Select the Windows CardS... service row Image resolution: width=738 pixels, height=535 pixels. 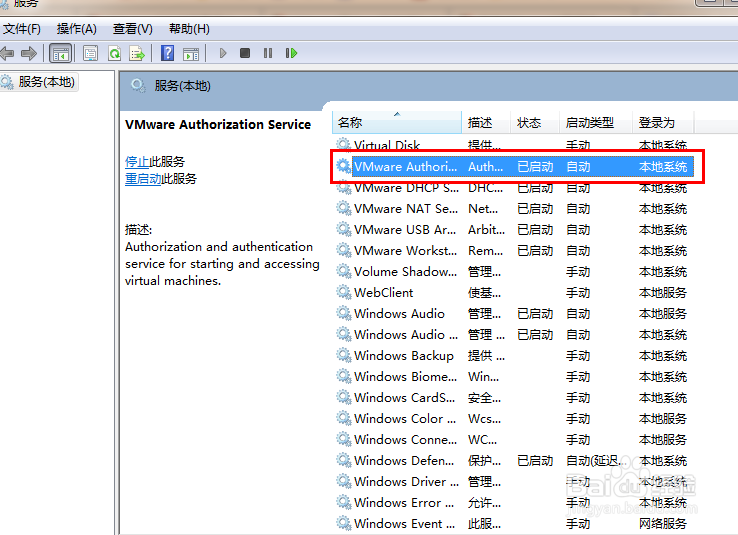point(513,398)
